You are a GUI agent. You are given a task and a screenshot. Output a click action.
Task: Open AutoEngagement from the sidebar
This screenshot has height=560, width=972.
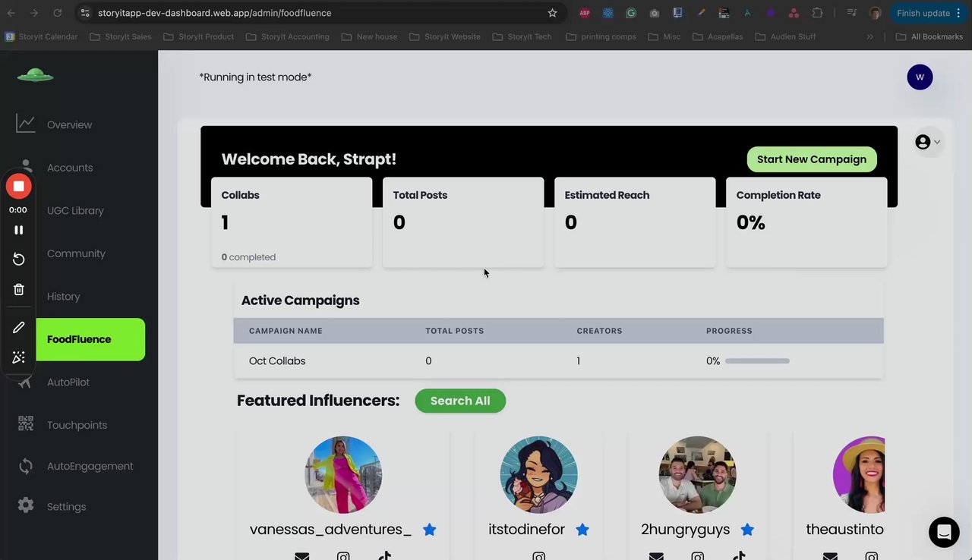coord(90,466)
